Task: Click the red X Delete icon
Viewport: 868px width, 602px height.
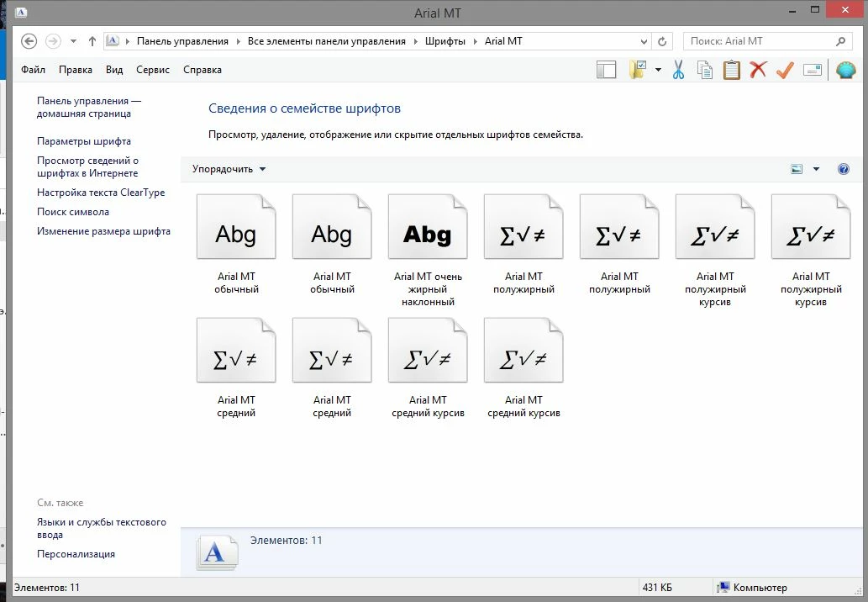Action: (x=758, y=70)
